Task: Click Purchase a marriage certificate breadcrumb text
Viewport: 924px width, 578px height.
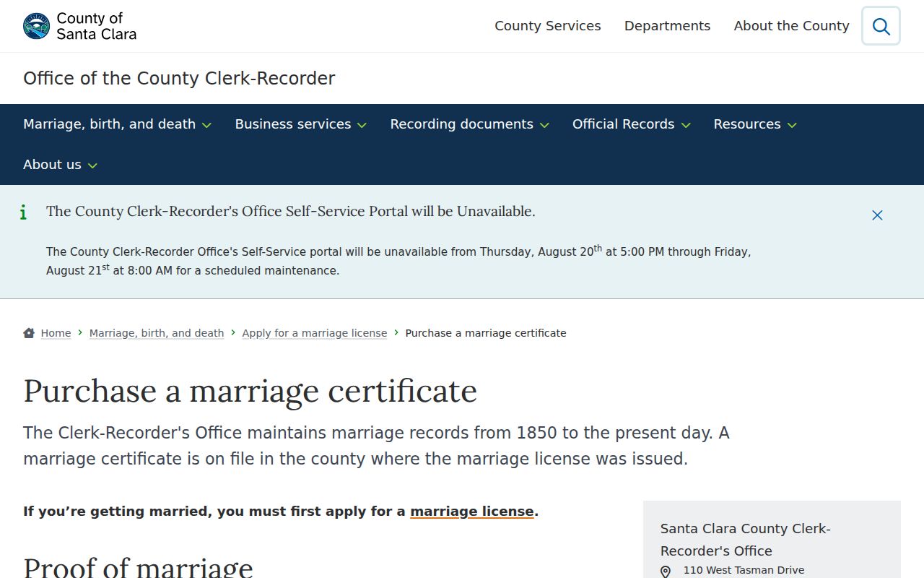Action: (x=486, y=333)
